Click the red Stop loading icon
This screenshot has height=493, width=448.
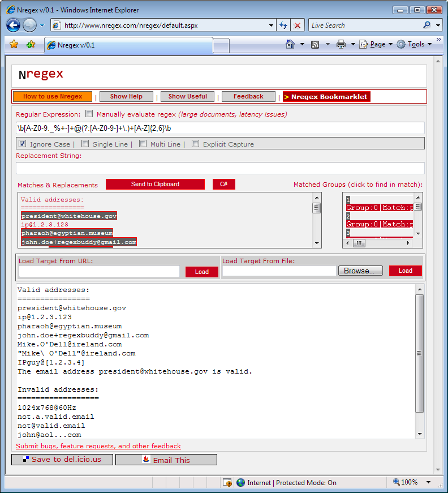pos(297,25)
